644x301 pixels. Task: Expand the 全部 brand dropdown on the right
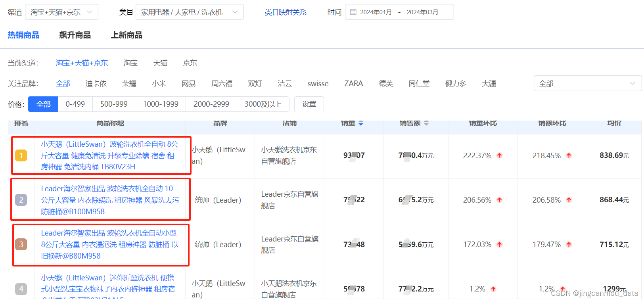[x=587, y=83]
